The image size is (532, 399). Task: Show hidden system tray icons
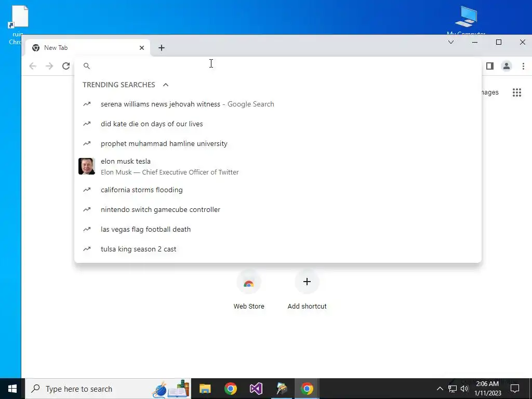click(x=440, y=389)
